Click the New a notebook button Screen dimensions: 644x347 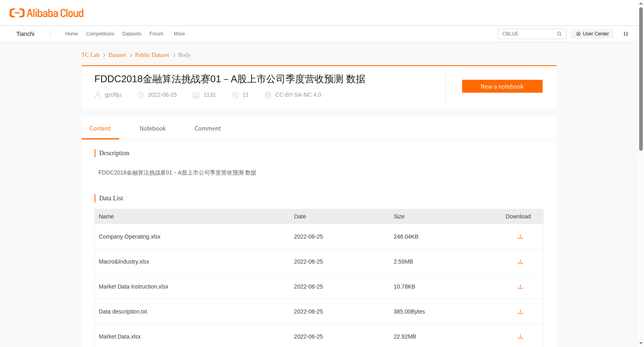point(502,86)
